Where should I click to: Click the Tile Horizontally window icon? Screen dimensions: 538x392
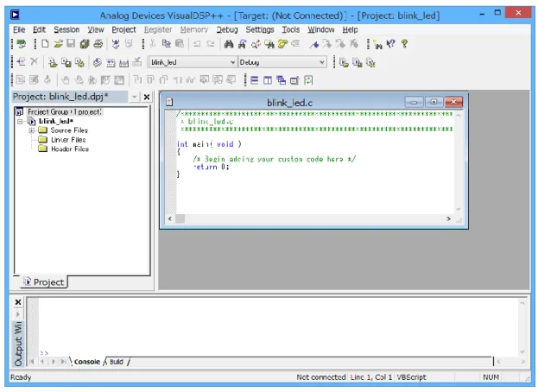pyautogui.click(x=254, y=80)
